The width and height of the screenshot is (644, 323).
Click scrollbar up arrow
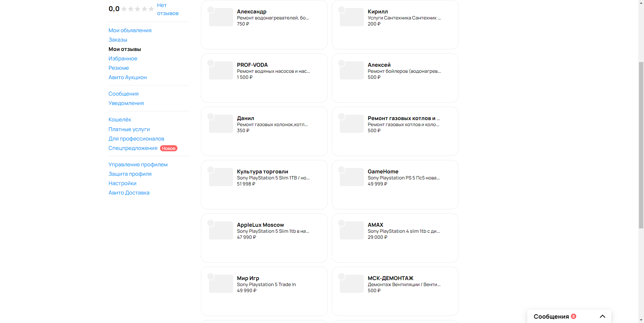tap(641, 3)
